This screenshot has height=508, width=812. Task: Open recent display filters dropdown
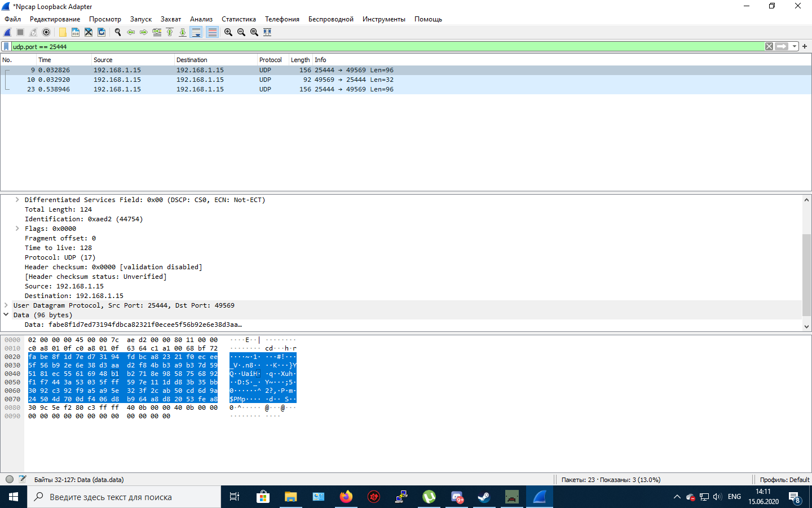click(x=794, y=46)
